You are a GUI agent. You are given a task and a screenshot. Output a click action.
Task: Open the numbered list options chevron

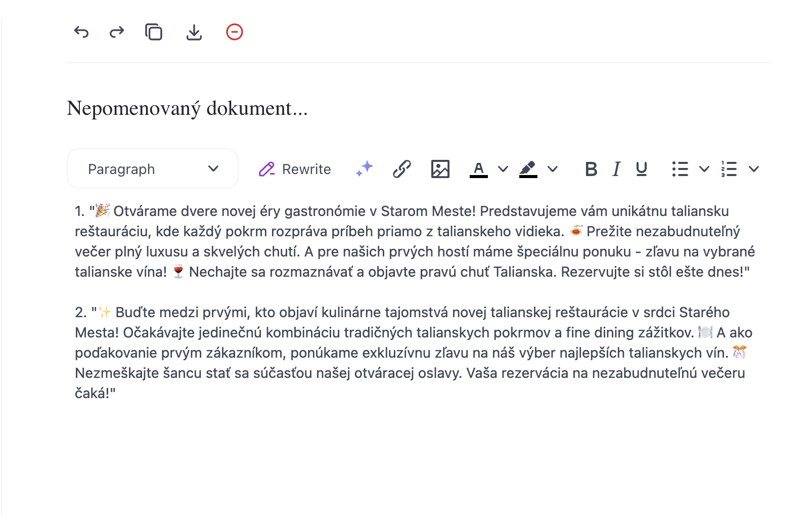pos(754,169)
